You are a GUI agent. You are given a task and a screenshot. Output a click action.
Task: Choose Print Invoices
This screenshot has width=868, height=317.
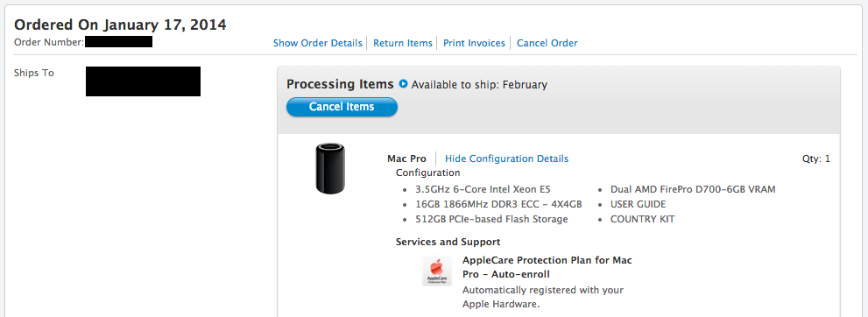pos(474,43)
